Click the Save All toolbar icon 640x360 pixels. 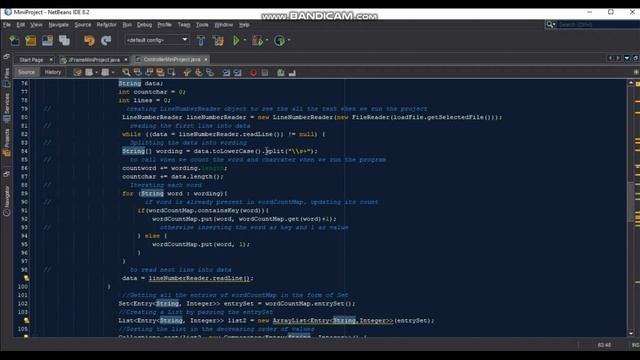click(x=64, y=40)
